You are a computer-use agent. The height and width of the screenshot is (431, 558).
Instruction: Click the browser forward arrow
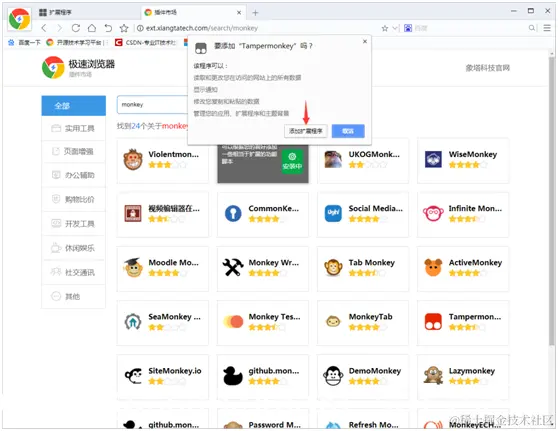click(x=59, y=28)
